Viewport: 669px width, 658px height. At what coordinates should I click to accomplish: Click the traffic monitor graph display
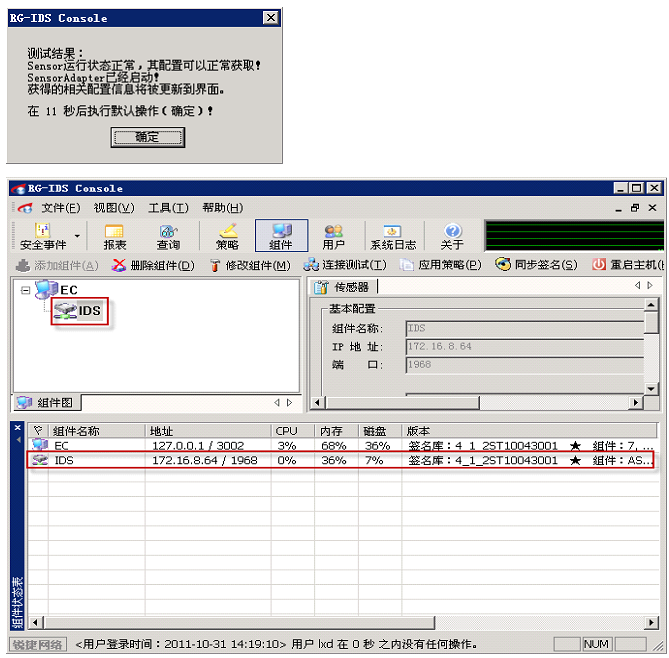(x=574, y=236)
